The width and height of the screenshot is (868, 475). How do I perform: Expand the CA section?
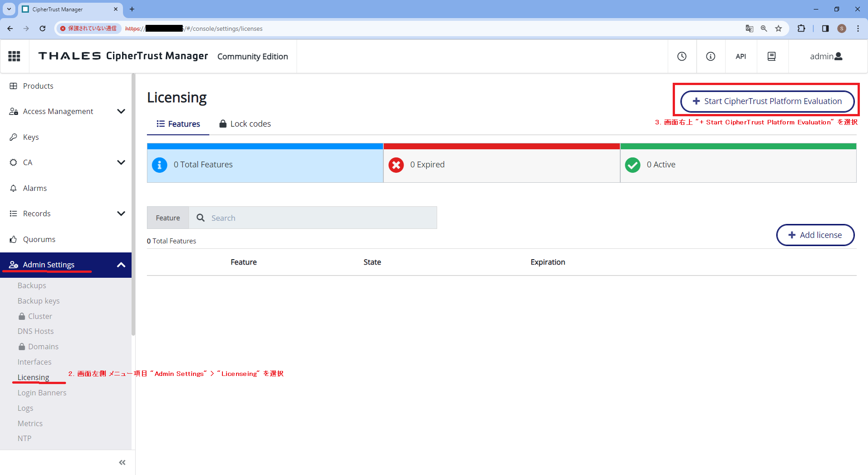[121, 162]
